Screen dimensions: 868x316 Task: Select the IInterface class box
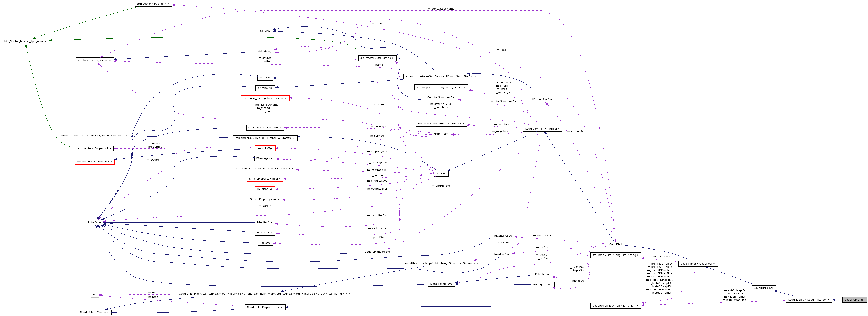tap(95, 222)
